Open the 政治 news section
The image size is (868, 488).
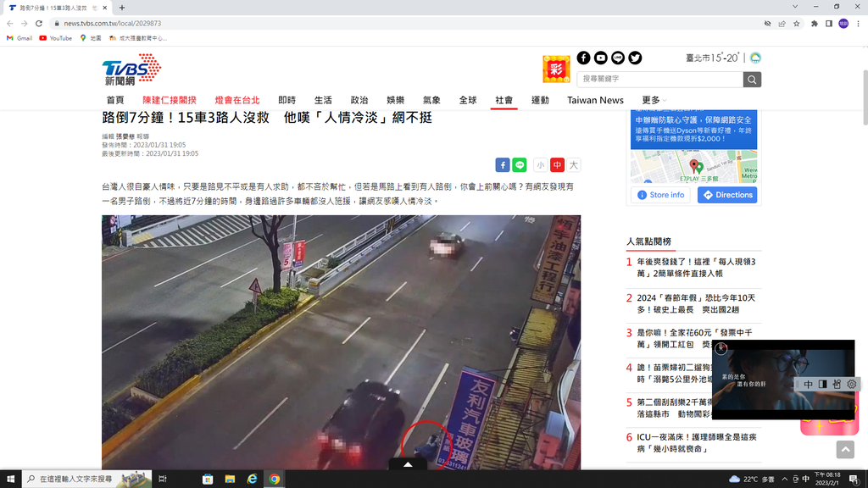(x=359, y=100)
